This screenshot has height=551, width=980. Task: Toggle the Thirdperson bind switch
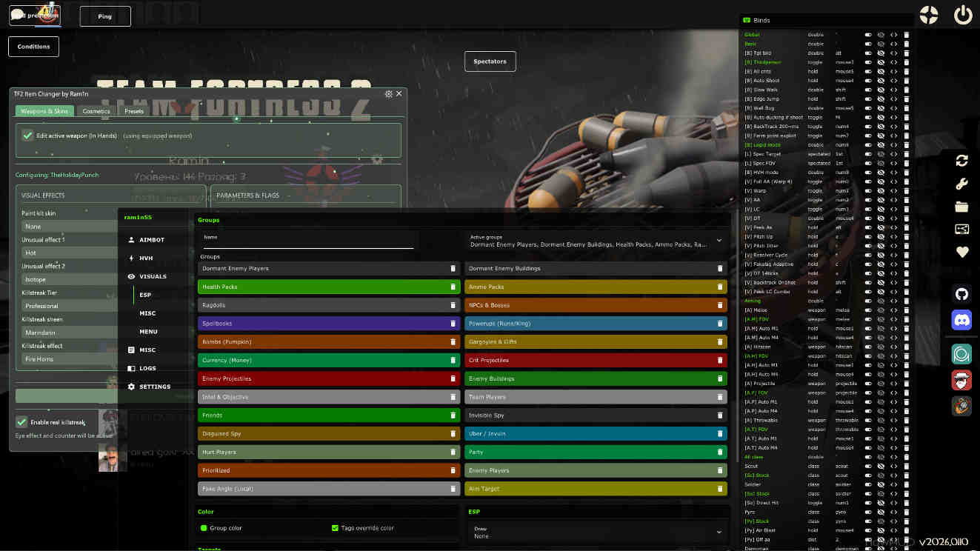868,62
